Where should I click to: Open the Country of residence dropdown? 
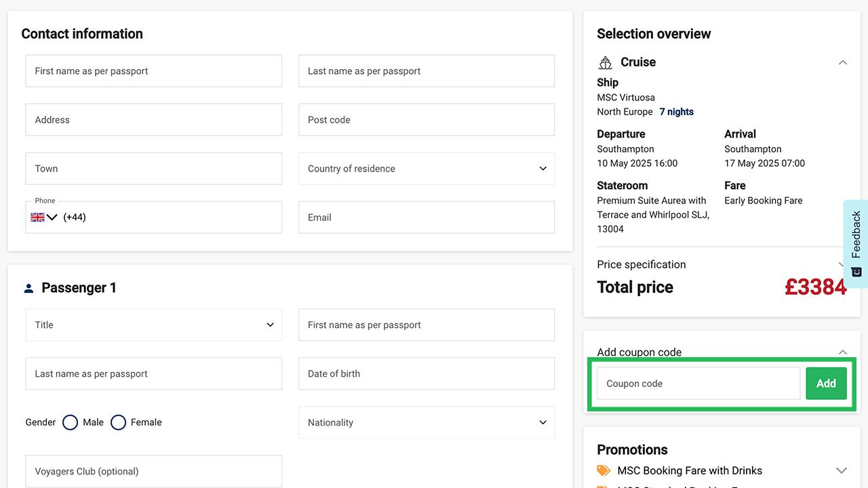(x=426, y=169)
